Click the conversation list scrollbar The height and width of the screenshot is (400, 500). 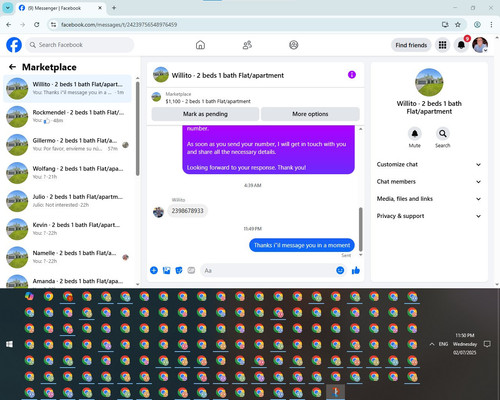click(137, 129)
